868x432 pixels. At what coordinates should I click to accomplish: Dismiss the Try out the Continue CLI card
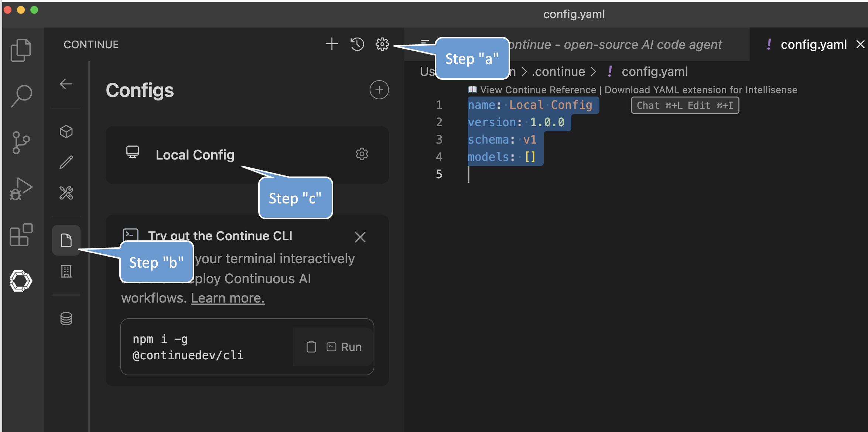click(x=360, y=237)
